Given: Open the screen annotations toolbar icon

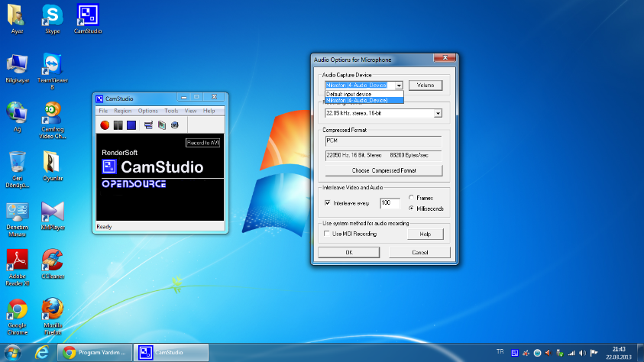Looking at the screenshot, I should [x=149, y=124].
